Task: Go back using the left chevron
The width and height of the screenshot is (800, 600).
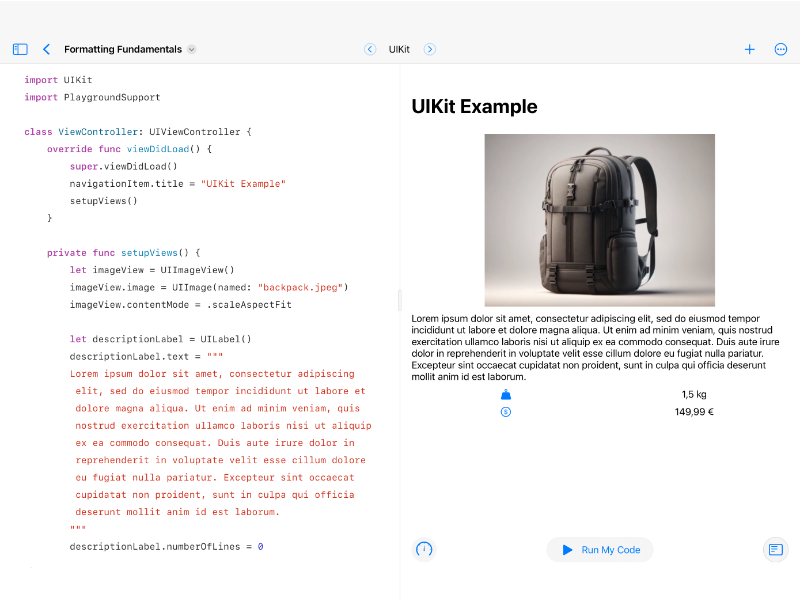Action: 46,49
